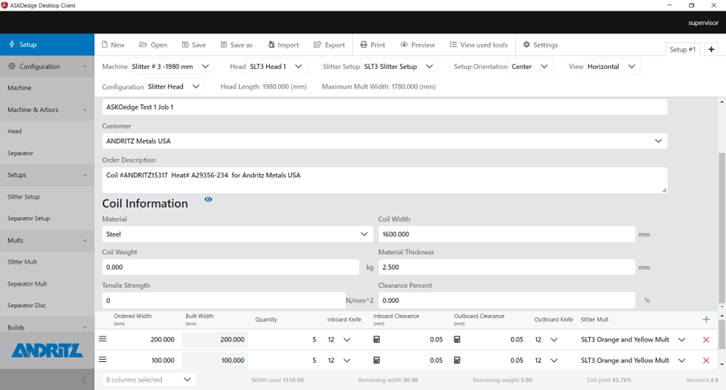Viewport: 726px width, 390px height.
Task: Delete the 200.000 width row
Action: pyautogui.click(x=706, y=340)
